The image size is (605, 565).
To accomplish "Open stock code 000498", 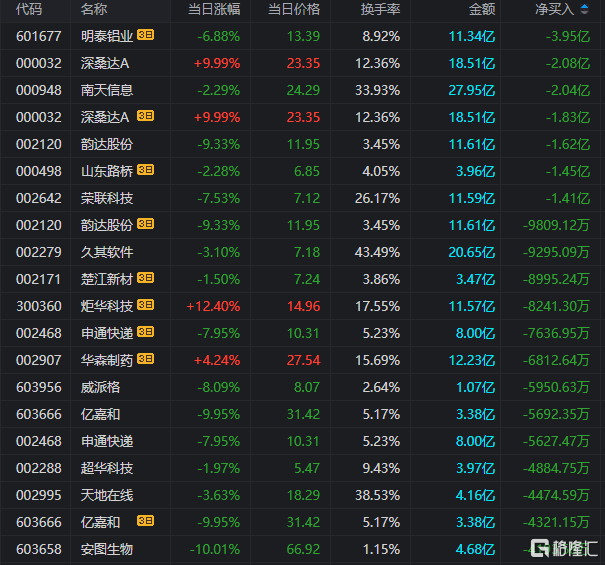I will 39,171.
